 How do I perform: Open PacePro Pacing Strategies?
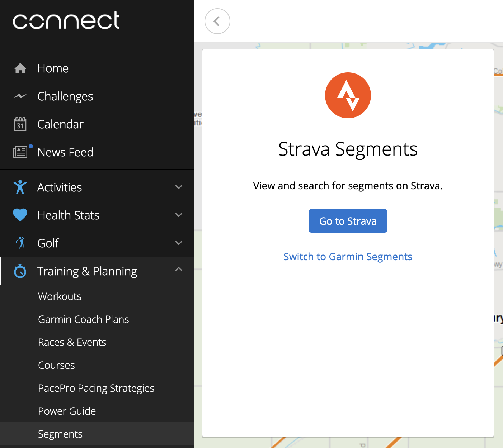pyautogui.click(x=96, y=388)
